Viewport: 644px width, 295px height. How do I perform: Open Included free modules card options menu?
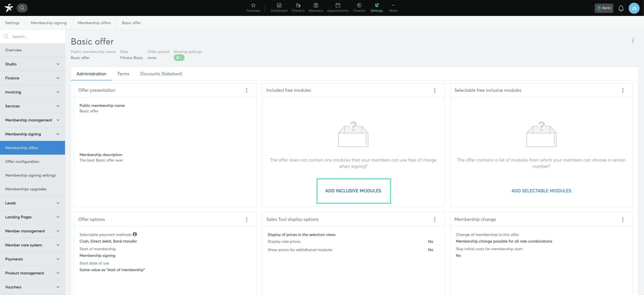pos(435,90)
